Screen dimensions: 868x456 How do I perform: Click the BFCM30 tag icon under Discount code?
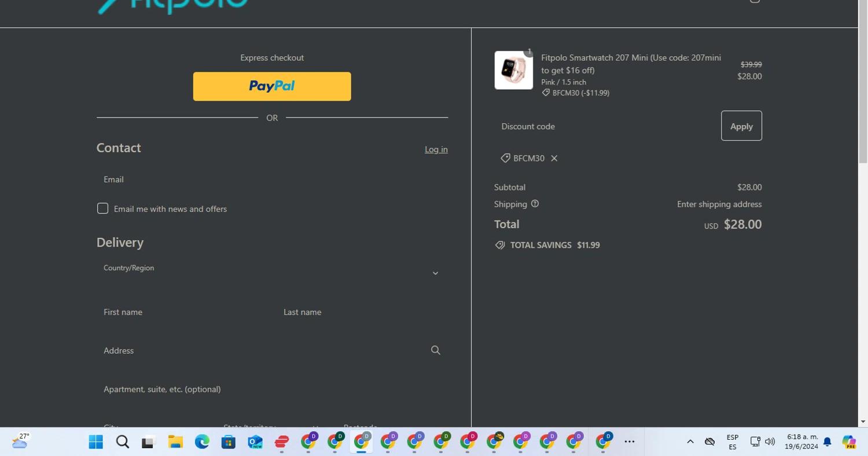[x=505, y=158]
